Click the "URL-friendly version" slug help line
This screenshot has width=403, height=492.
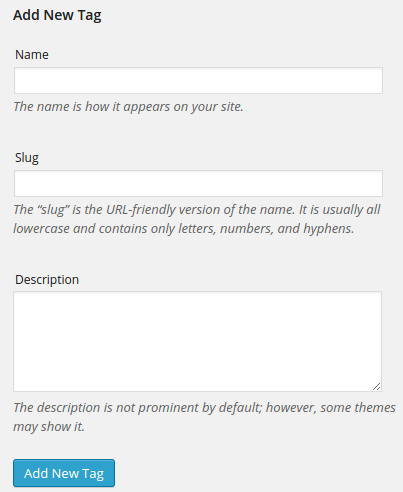pos(197,210)
